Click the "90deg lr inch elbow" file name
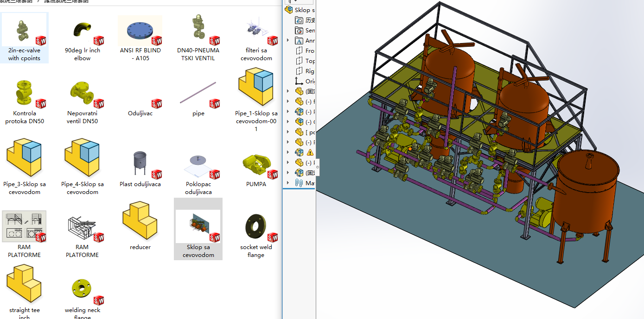 click(x=82, y=54)
